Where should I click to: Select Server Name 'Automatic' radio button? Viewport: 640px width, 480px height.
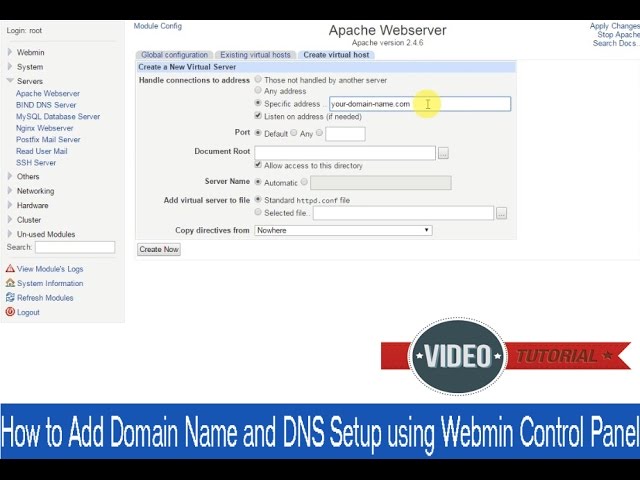click(258, 182)
